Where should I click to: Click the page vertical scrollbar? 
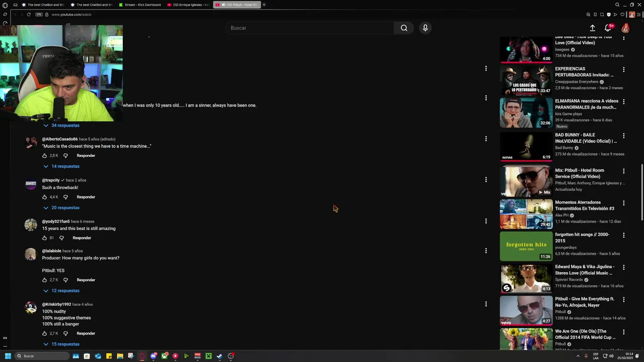(x=641, y=193)
